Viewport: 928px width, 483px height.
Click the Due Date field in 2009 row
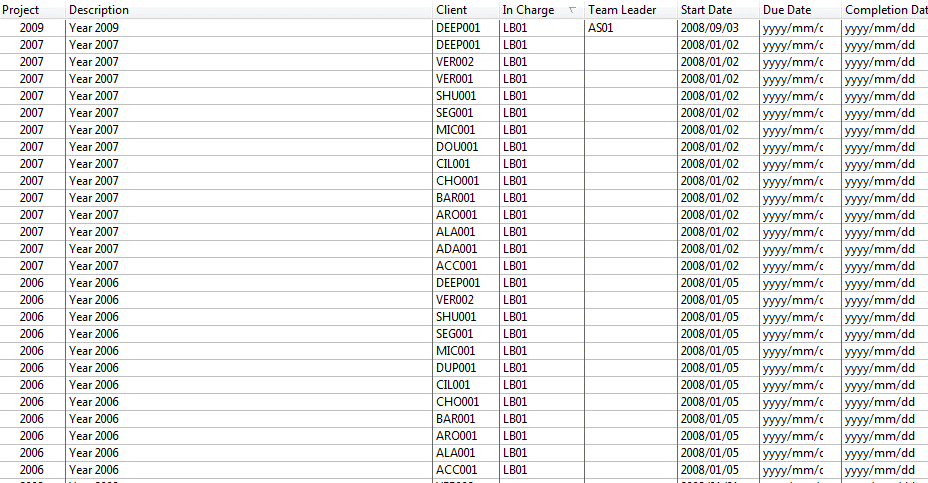coord(793,28)
